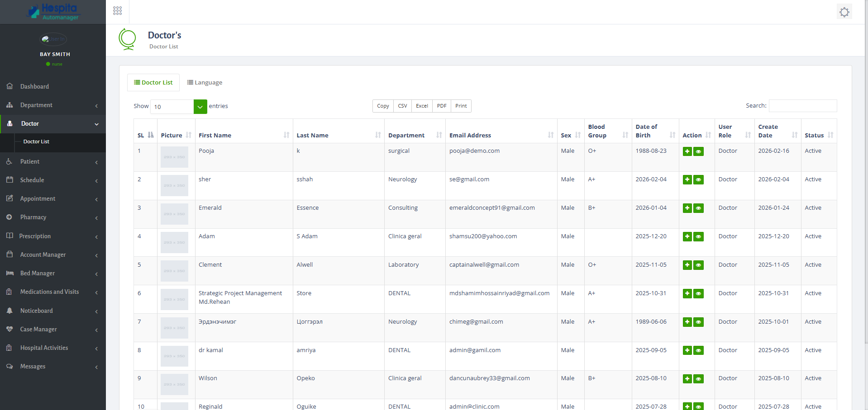Click inside the Search field

click(802, 105)
